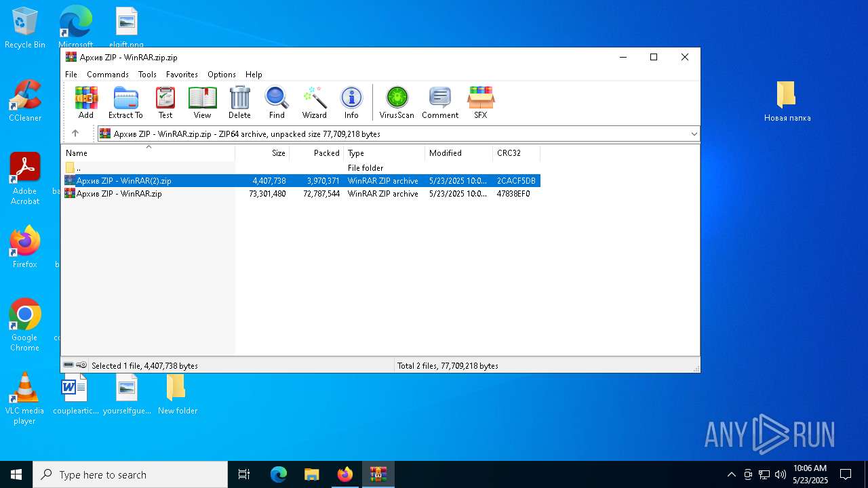Open the Options menu
The image size is (868, 488).
click(x=222, y=75)
